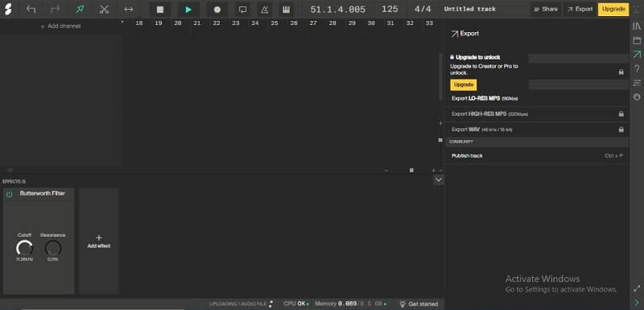644x310 pixels.
Task: Collapse right sidebar with green chevron
Action: pyautogui.click(x=637, y=303)
